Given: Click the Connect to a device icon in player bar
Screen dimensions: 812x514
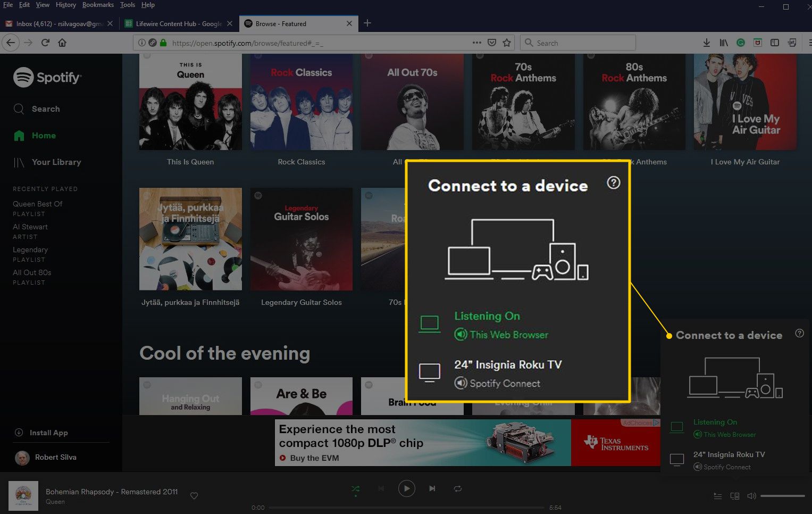Looking at the screenshot, I should (734, 496).
